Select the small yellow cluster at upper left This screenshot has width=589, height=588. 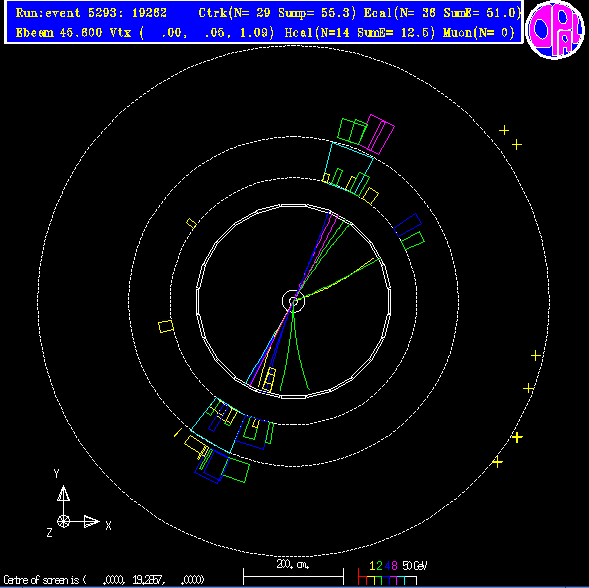click(x=191, y=224)
